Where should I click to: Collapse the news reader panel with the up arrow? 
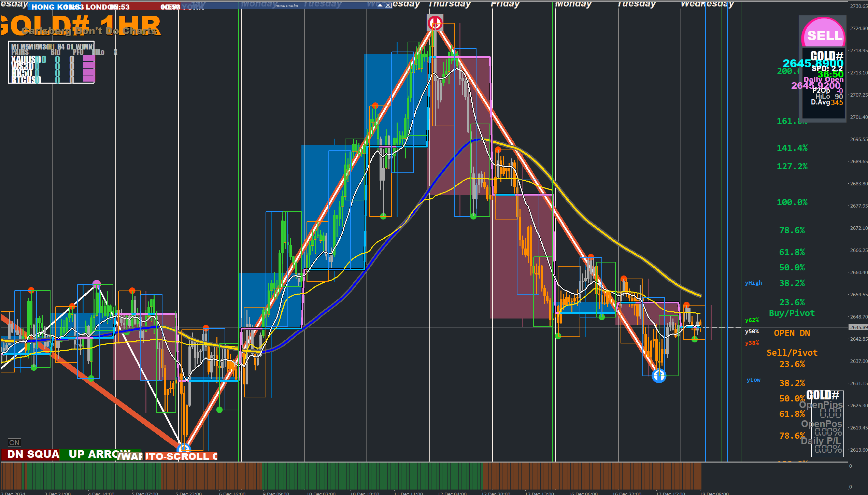click(x=380, y=5)
